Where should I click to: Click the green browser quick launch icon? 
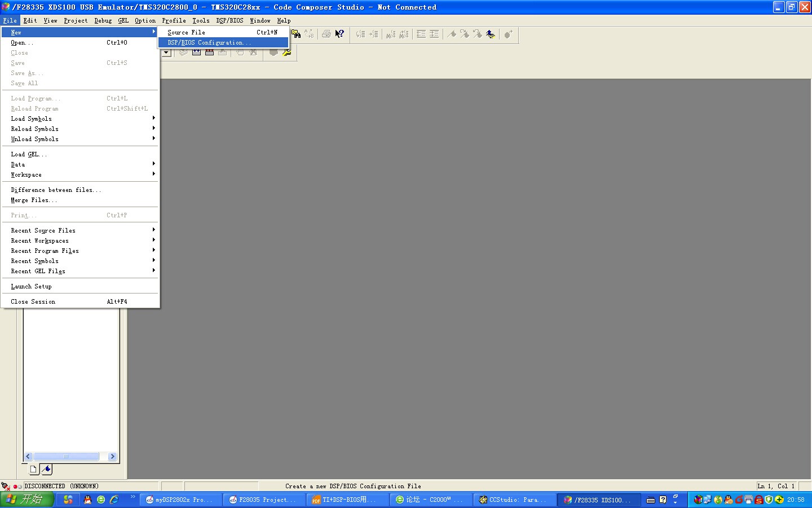tap(101, 500)
